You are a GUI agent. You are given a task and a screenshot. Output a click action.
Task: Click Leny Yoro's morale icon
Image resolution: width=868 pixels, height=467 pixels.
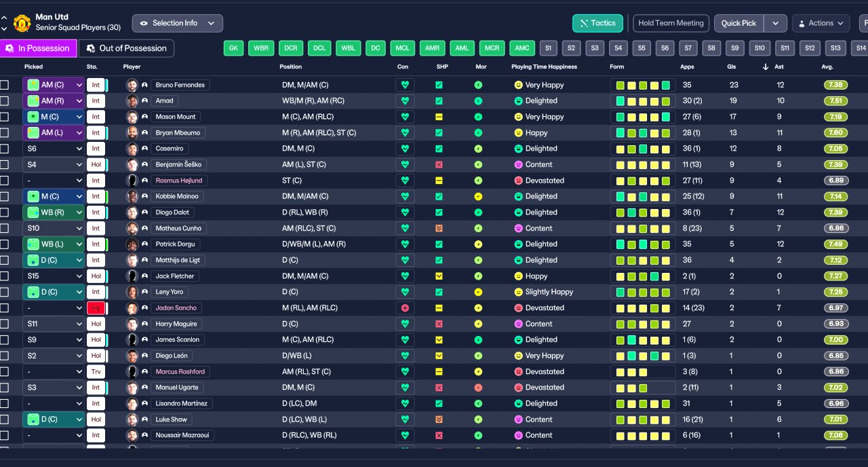coord(478,292)
